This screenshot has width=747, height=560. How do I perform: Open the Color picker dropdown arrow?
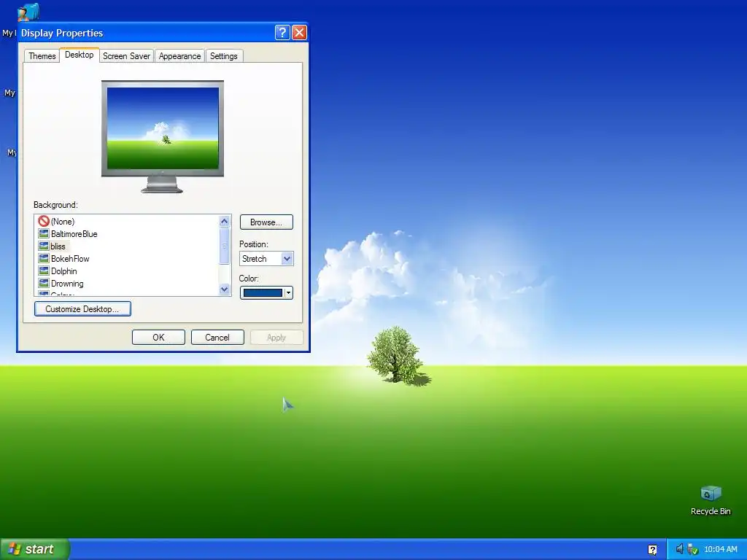[x=288, y=293]
